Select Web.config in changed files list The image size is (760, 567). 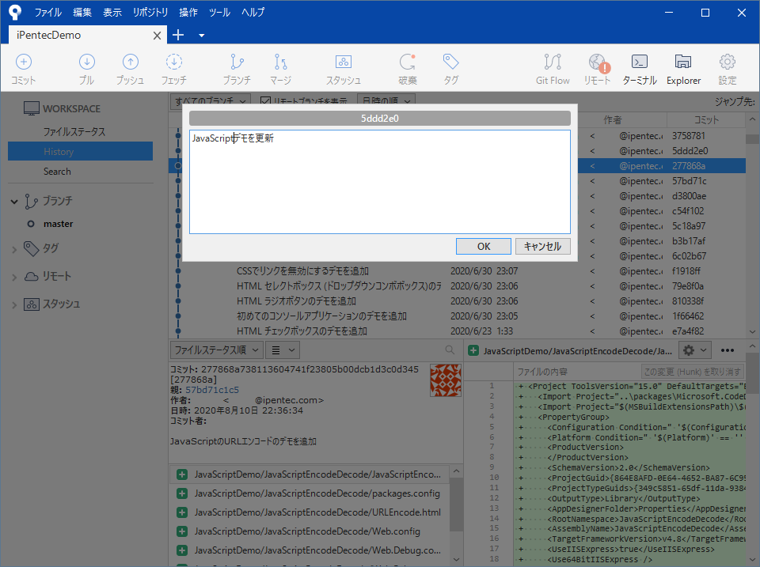310,531
